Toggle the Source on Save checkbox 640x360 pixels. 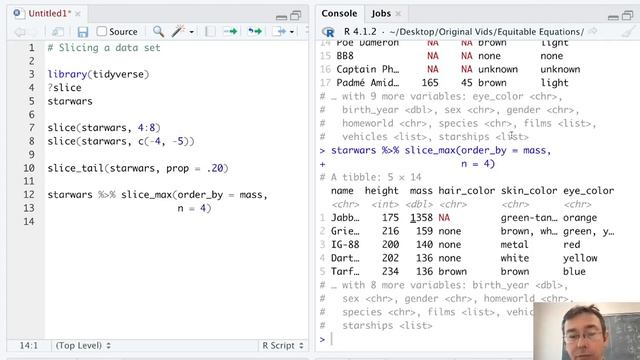[x=102, y=31]
